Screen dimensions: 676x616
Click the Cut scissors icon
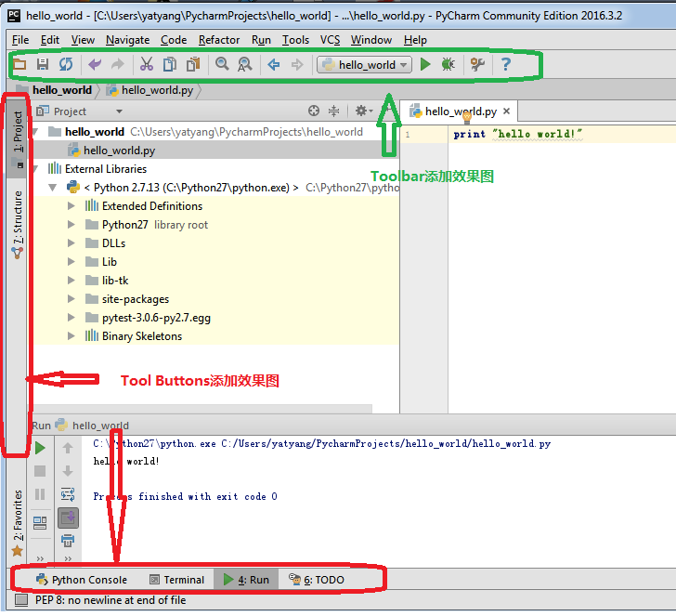[147, 65]
